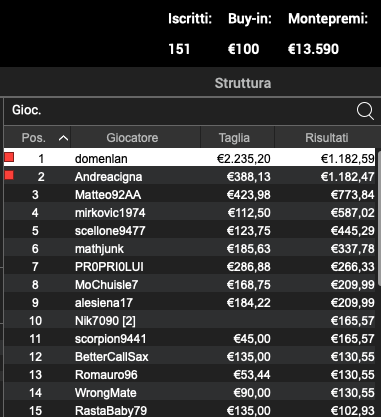Toggle Pos. column sort arrow

click(x=63, y=138)
